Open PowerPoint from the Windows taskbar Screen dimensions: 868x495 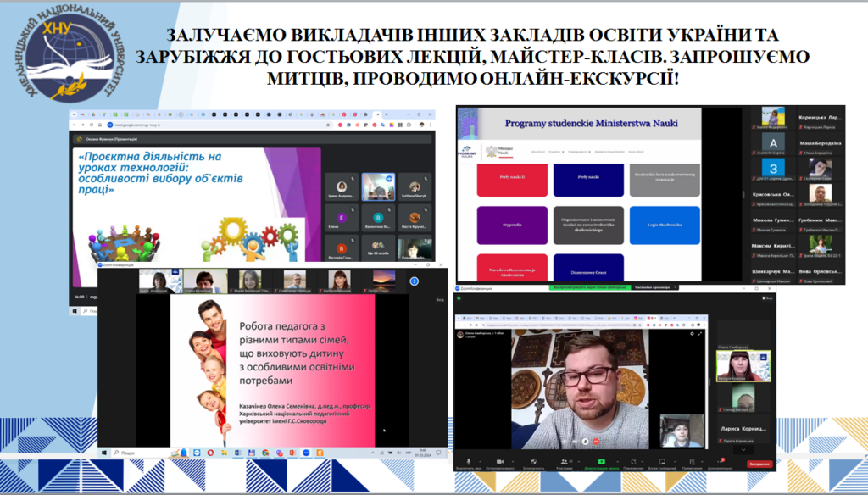point(292,453)
